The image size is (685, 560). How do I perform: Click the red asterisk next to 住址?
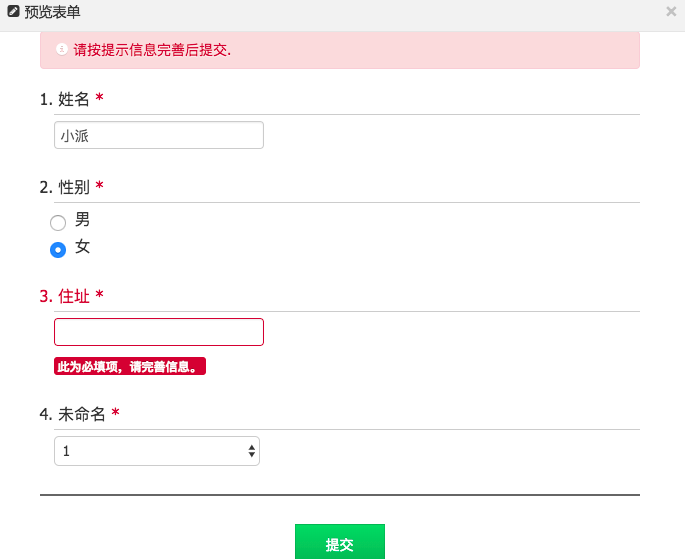click(x=100, y=296)
